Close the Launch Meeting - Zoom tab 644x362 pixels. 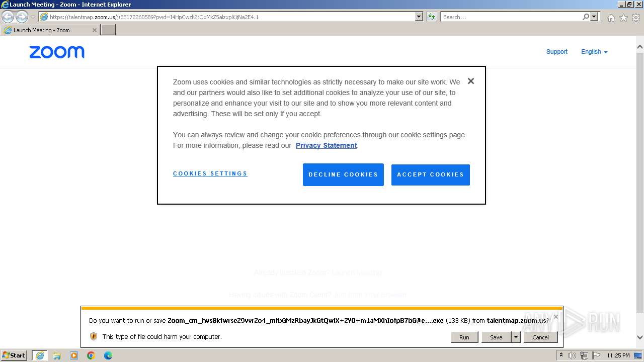coord(94,30)
